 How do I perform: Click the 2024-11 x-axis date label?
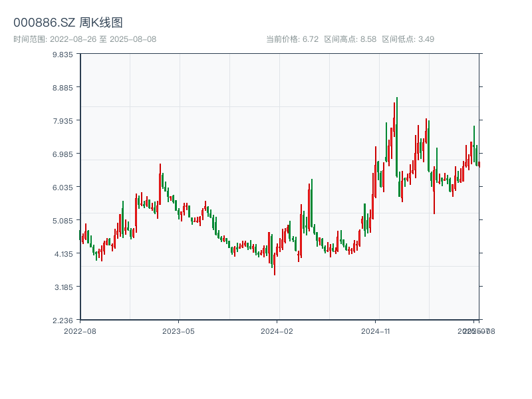(376, 331)
